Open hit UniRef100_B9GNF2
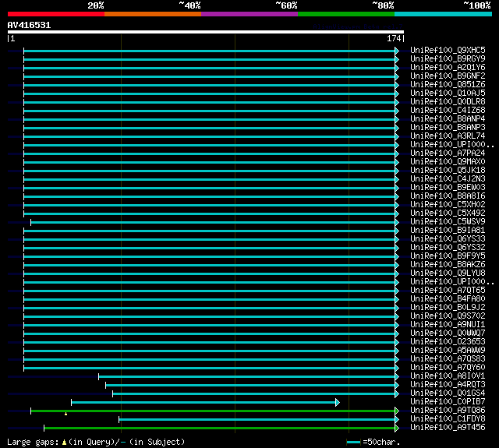This screenshot has height=448, width=499. pyautogui.click(x=448, y=76)
